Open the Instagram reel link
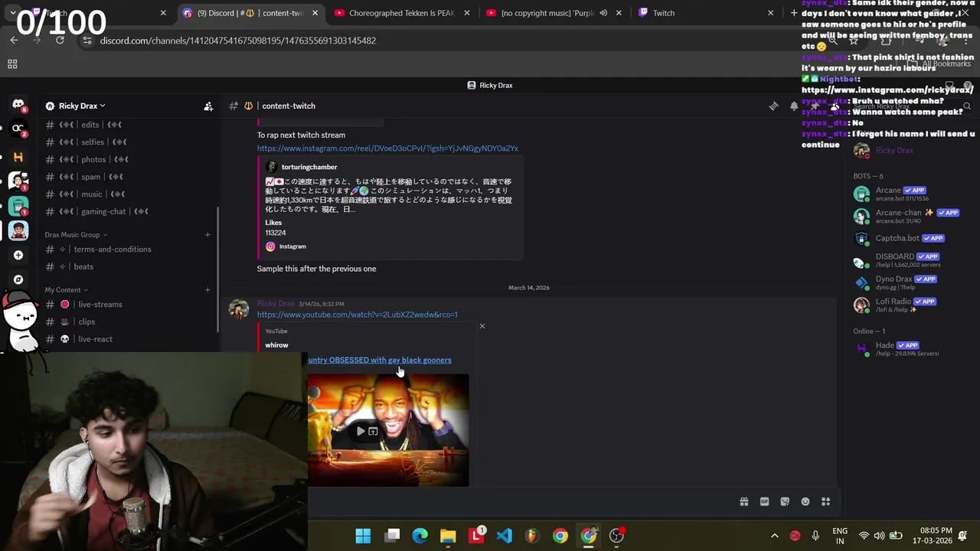The width and height of the screenshot is (980, 551). (387, 148)
